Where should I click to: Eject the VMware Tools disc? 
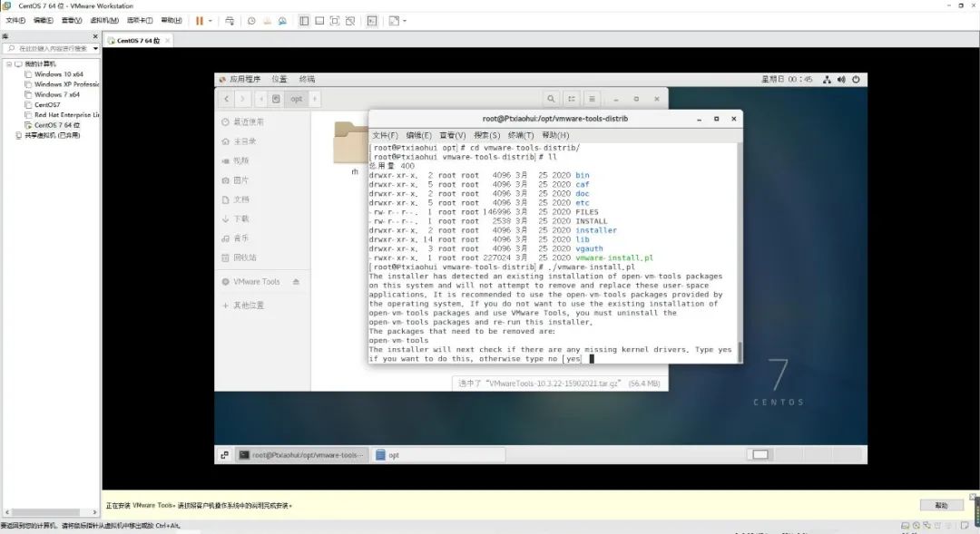pos(296,282)
